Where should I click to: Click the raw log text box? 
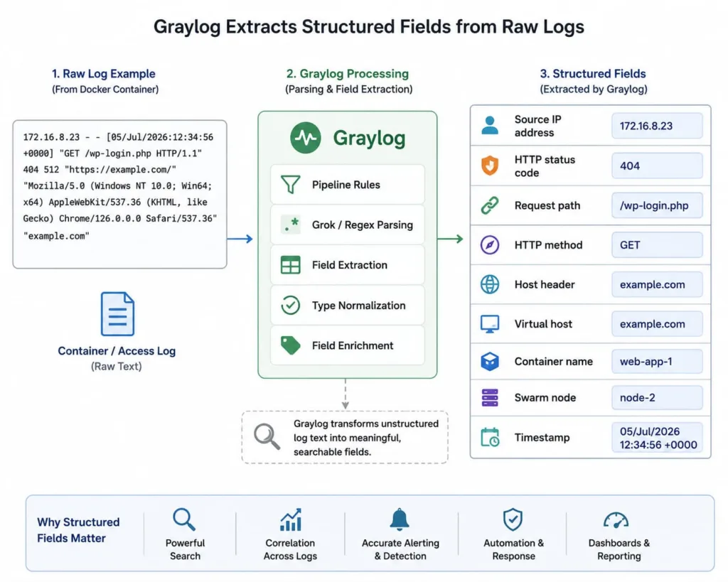(x=119, y=194)
